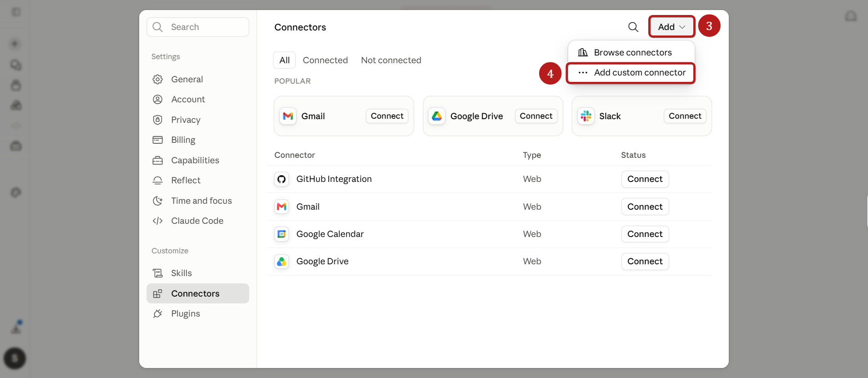Click the Web type in the Google Calendar row

[532, 234]
